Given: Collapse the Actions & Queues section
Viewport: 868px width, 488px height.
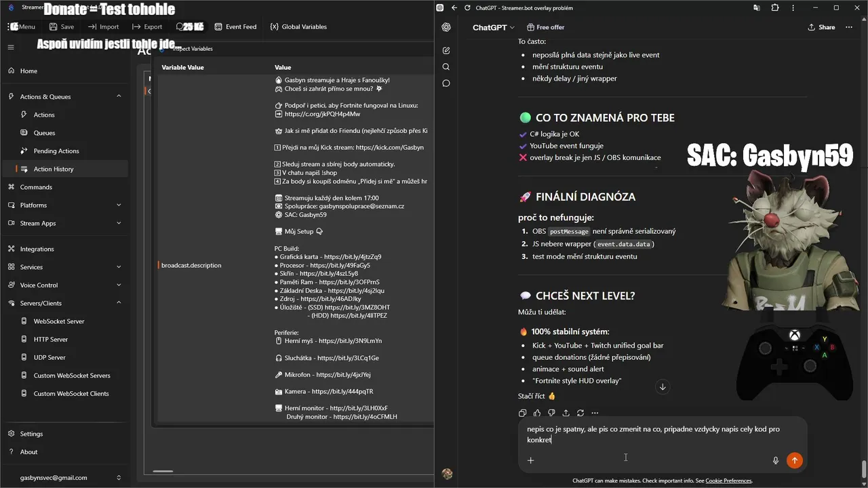Looking at the screenshot, I should point(119,96).
